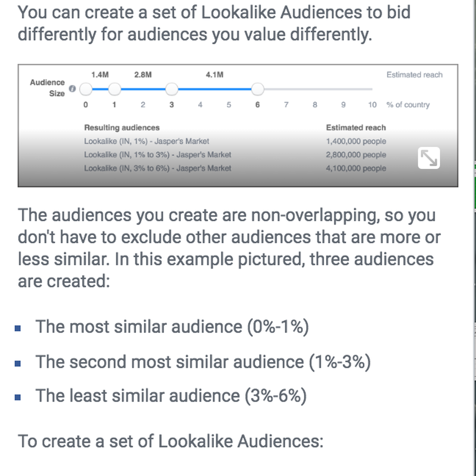Click the most similar audience bullet item
This screenshot has height=476, width=476.
(172, 327)
